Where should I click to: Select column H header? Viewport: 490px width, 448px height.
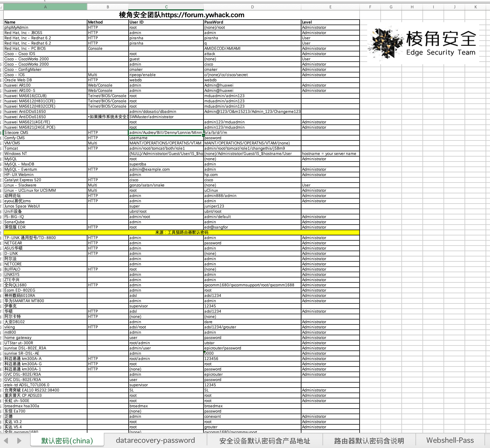(x=412, y=7)
